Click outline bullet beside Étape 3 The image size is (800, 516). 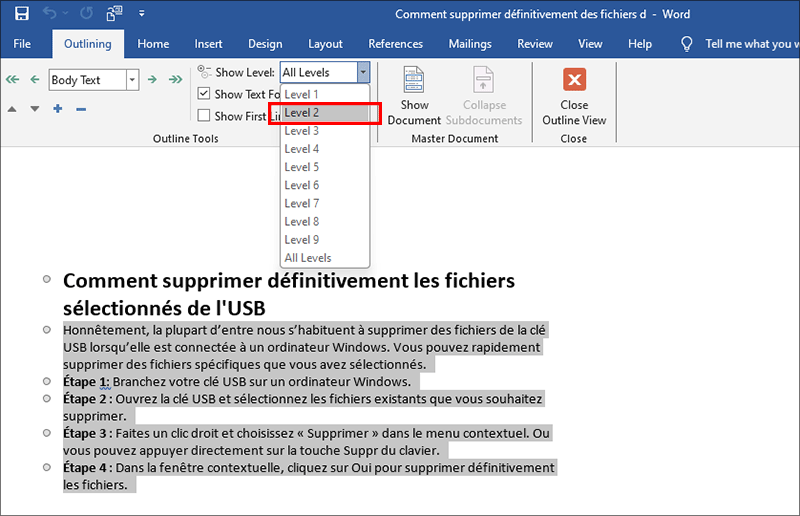pos(47,433)
